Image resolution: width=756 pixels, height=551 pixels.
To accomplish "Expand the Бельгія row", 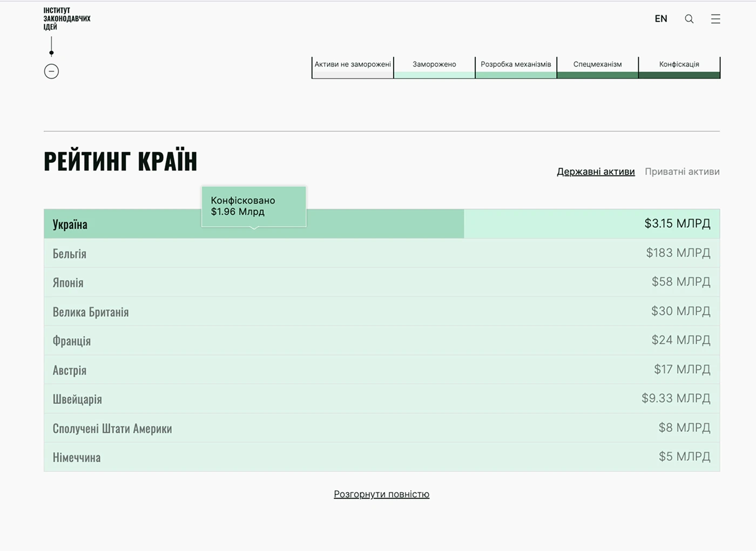I will point(381,253).
